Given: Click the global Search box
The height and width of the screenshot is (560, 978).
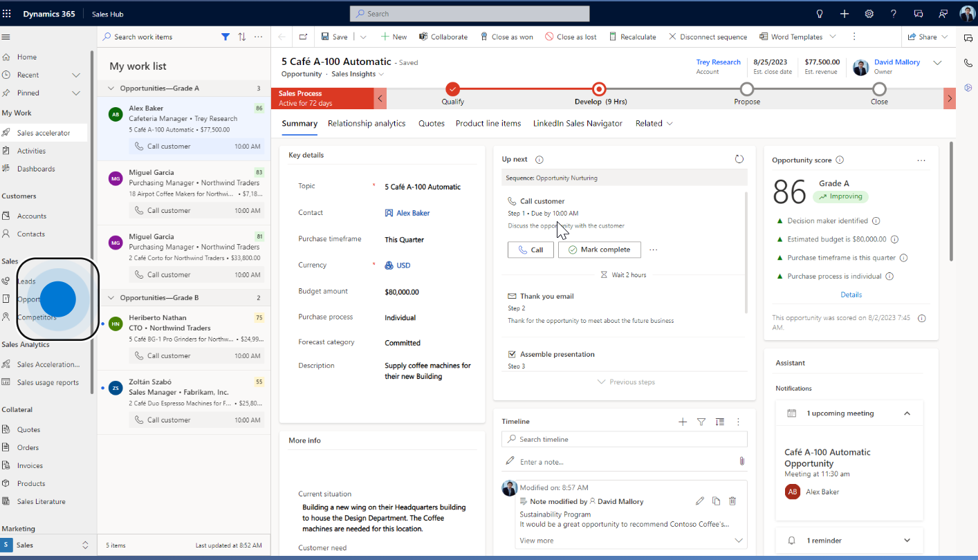Looking at the screenshot, I should pyautogui.click(x=470, y=14).
